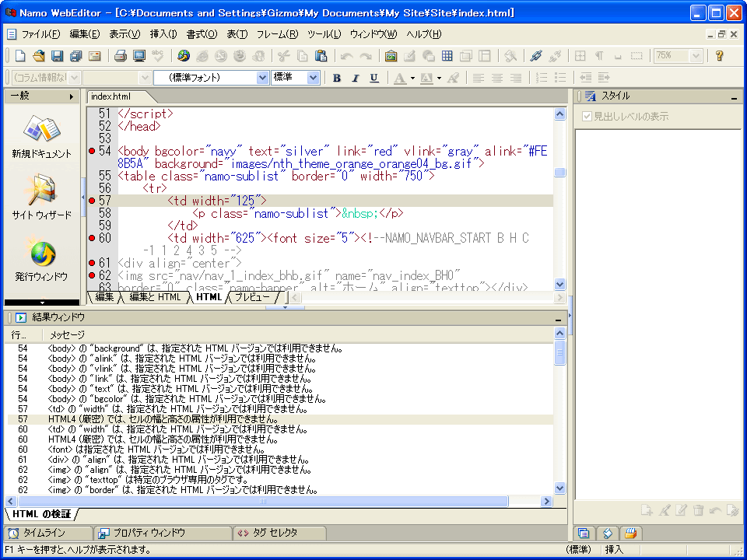This screenshot has width=747, height=560.
Task: Toggle the heading level display checkbox
Action: (x=587, y=116)
